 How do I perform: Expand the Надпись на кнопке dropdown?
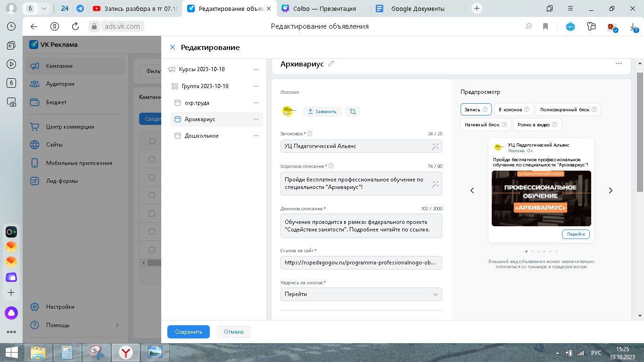click(x=435, y=294)
